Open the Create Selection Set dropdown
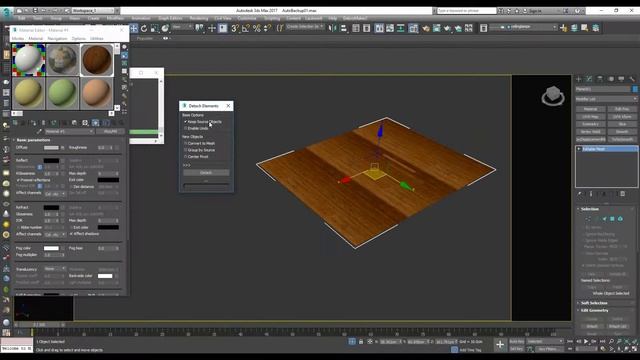This screenshot has width=640, height=360. coord(304,27)
